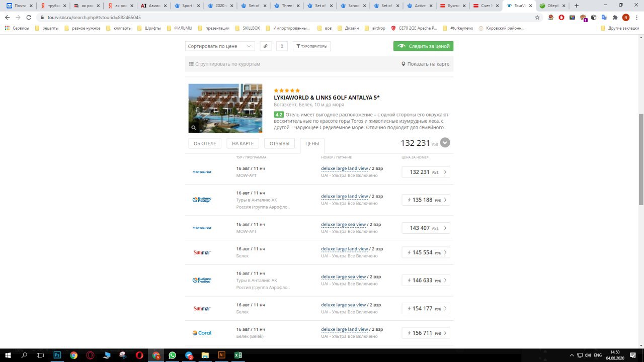Open the 156 711 руб Coral offer

click(426, 333)
